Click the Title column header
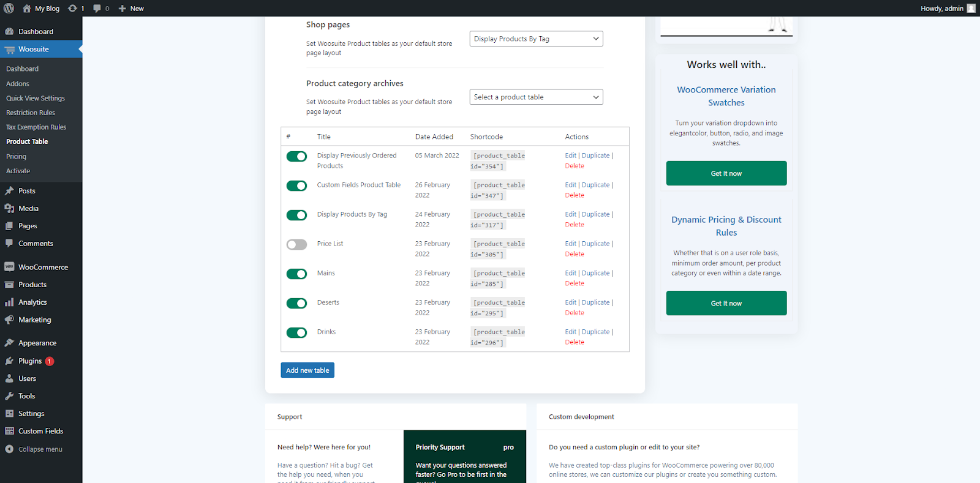The height and width of the screenshot is (483, 980). click(323, 137)
